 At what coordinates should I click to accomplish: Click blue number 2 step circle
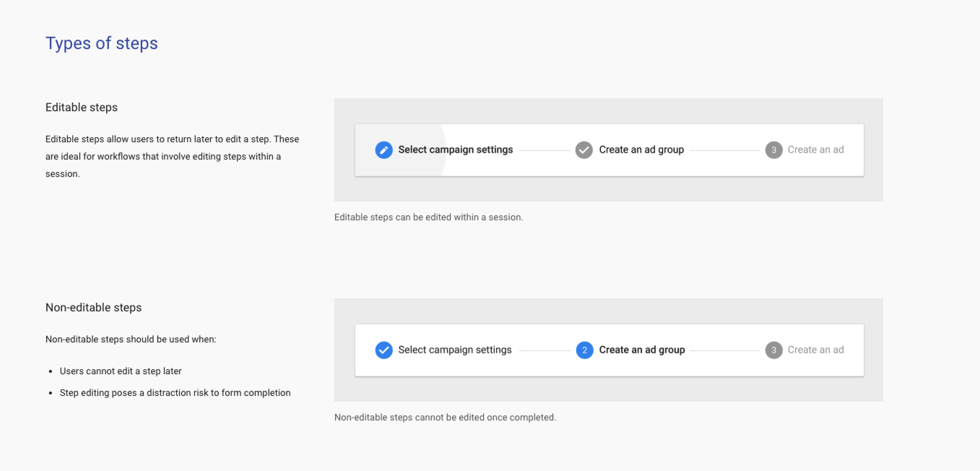[x=584, y=350]
